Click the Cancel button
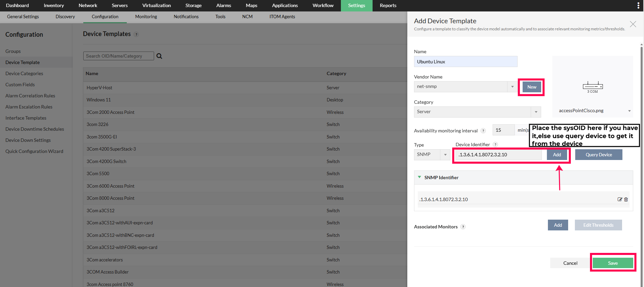The width and height of the screenshot is (644, 287). pyautogui.click(x=570, y=263)
